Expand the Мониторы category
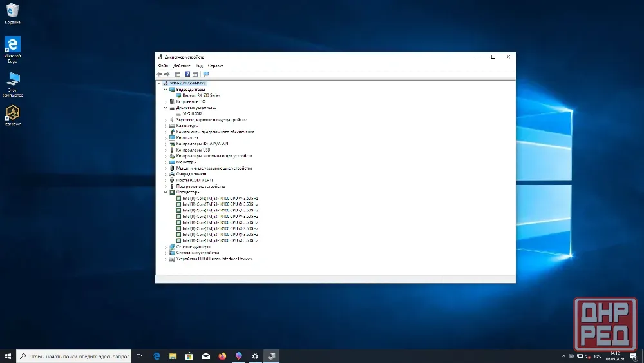The width and height of the screenshot is (644, 363). 166,162
